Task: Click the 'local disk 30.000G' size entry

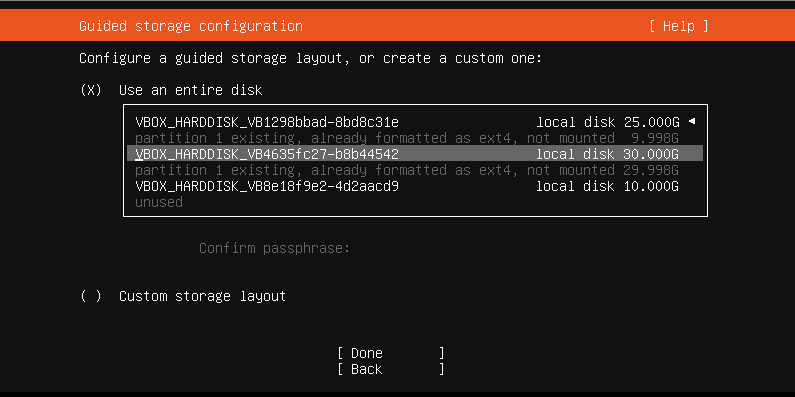Action: [607, 154]
